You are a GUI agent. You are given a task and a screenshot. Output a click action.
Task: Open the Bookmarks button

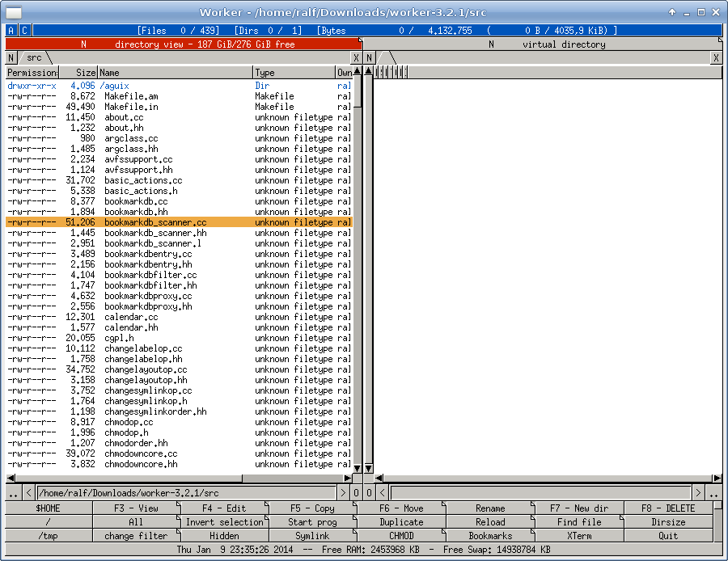[x=490, y=536]
